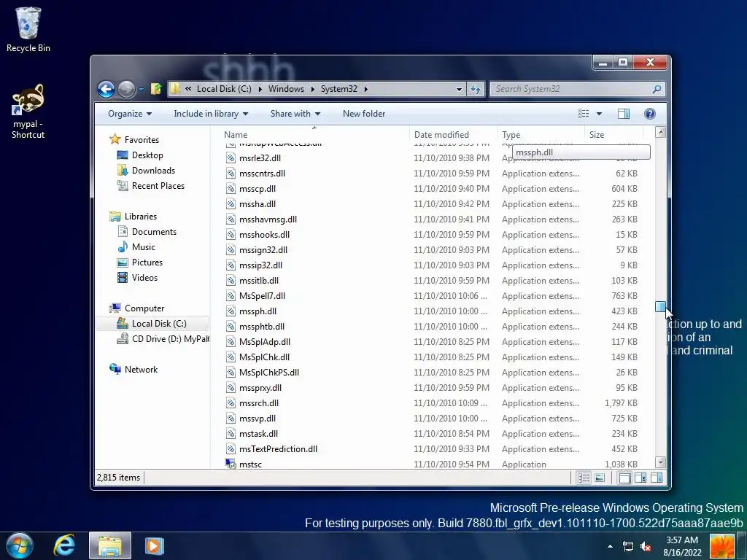
Task: Open the view options dropdown arrow
Action: point(599,114)
